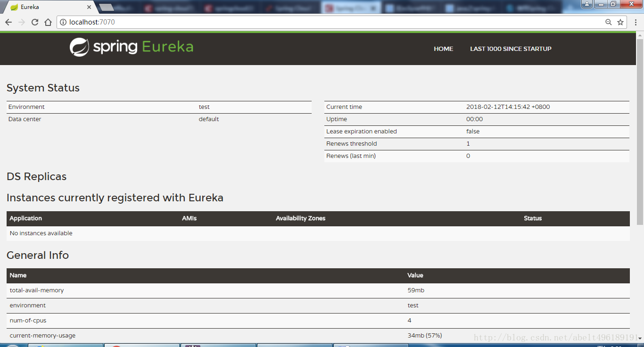Open a new tab next to Eureka
Screen dimensions: 644x347
pos(107,7)
